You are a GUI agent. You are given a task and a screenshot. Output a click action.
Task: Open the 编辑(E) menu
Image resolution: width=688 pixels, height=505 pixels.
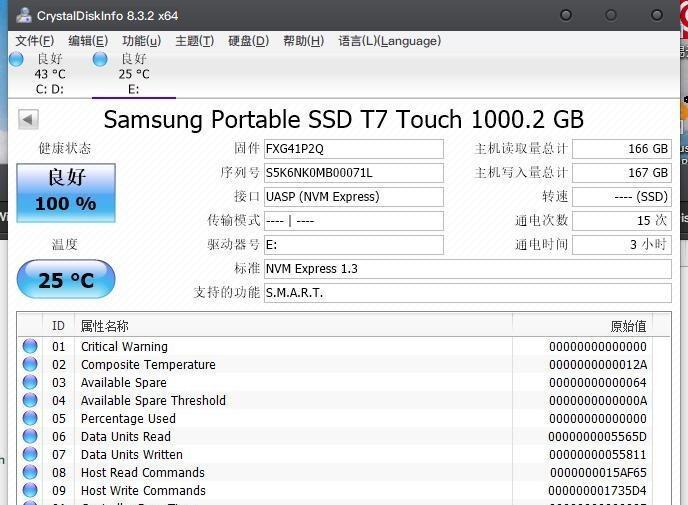88,41
